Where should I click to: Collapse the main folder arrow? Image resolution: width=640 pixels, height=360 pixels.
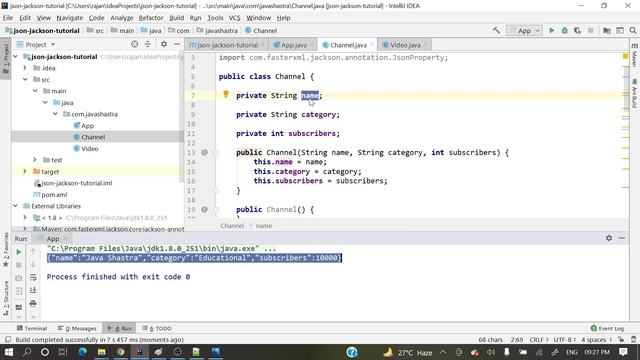35,91
